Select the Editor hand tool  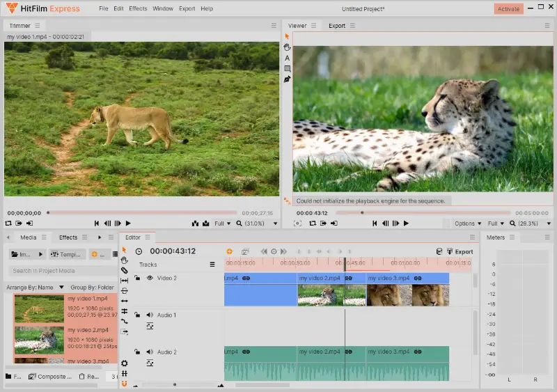coord(125,260)
